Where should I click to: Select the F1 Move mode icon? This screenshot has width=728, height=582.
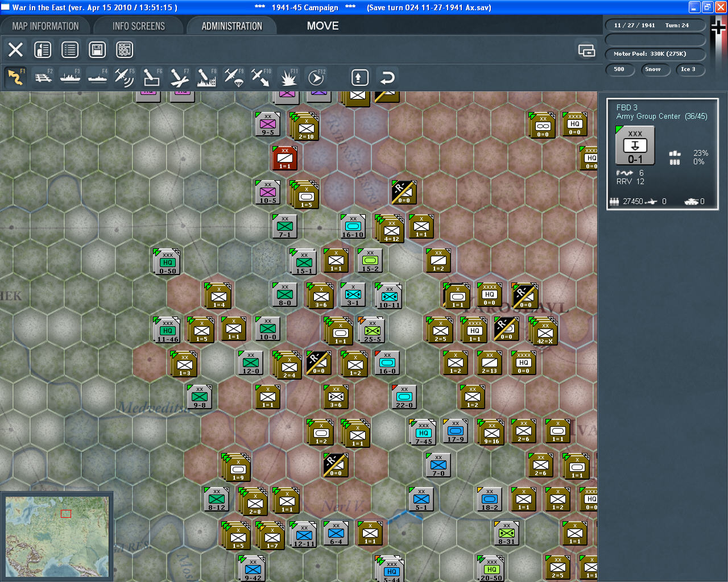coord(15,77)
